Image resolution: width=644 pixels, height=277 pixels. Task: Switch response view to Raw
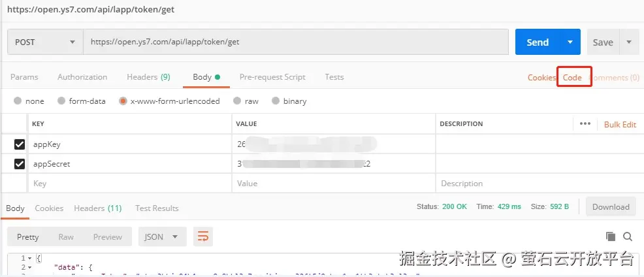[66, 236]
